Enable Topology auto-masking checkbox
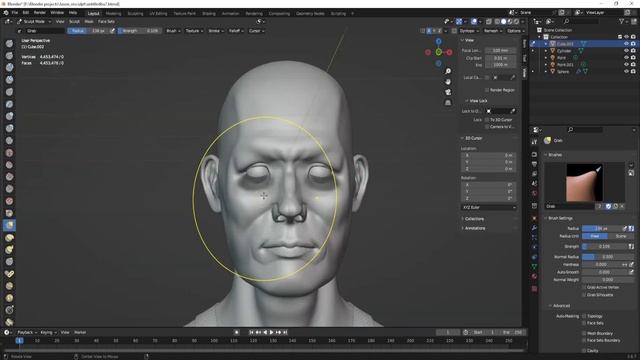 click(584, 316)
